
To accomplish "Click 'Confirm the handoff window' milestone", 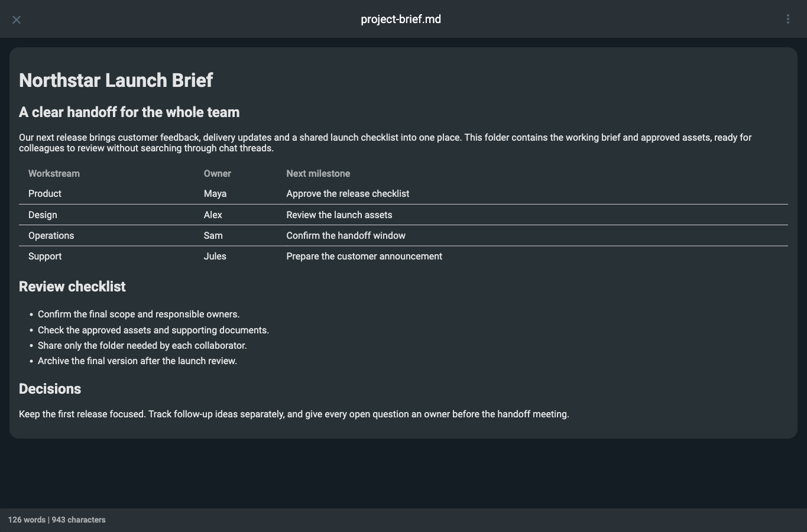I will [x=346, y=236].
